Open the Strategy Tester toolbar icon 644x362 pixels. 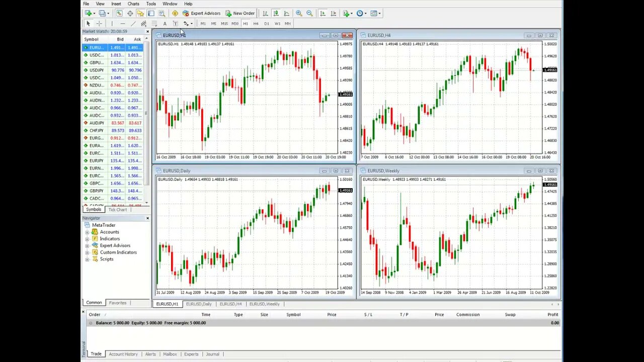162,13
